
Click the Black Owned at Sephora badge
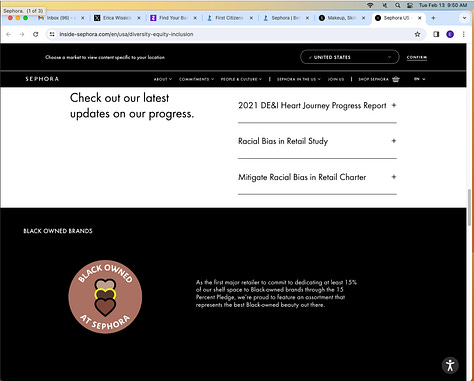click(105, 297)
